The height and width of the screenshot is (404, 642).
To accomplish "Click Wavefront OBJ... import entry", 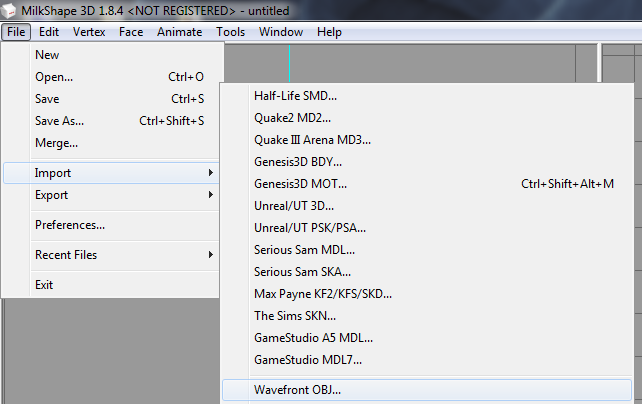I will point(427,390).
